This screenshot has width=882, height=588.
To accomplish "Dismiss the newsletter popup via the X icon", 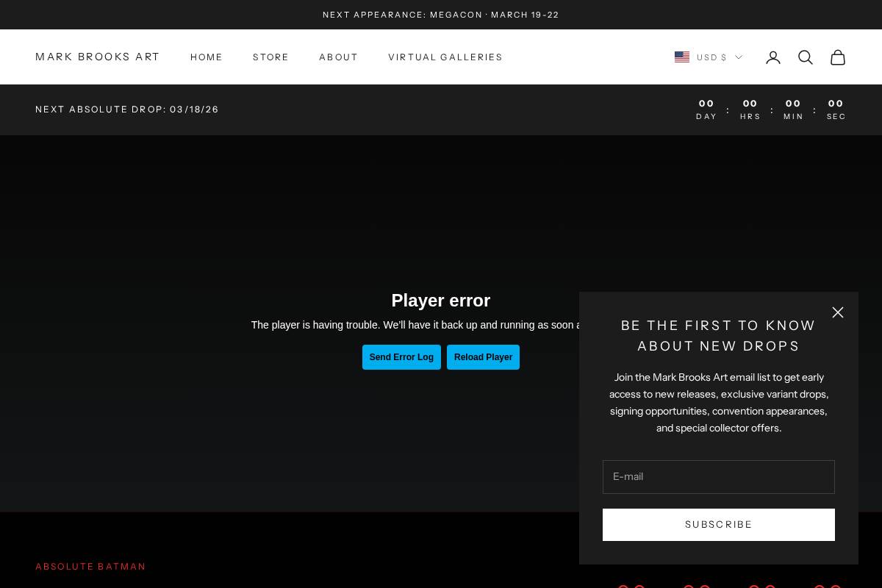I will pos(838,312).
